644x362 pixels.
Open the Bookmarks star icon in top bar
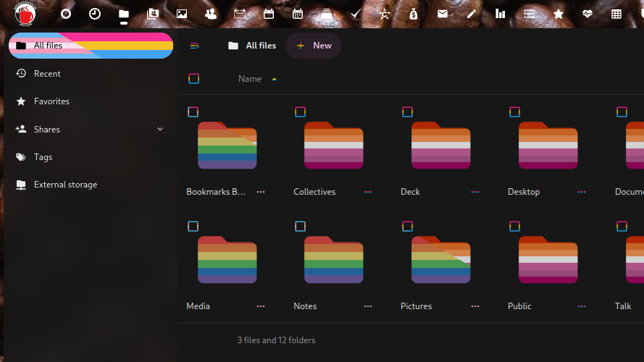tap(559, 14)
